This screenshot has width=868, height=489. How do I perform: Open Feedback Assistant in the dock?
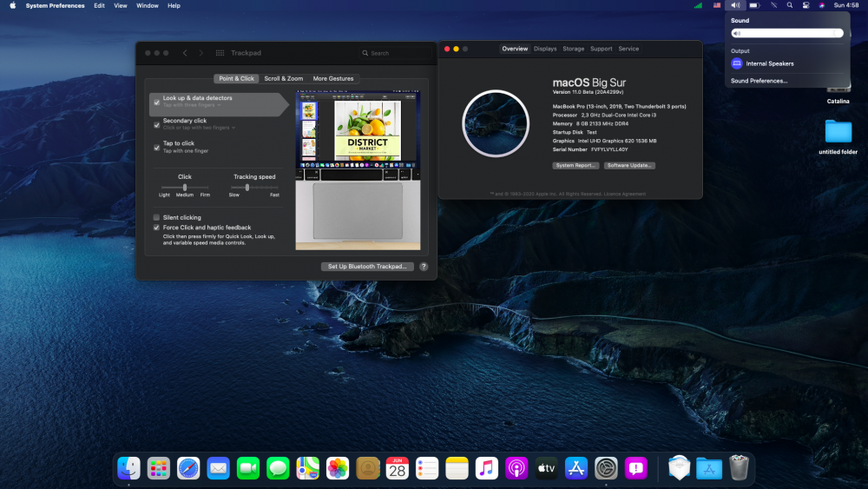(x=636, y=468)
